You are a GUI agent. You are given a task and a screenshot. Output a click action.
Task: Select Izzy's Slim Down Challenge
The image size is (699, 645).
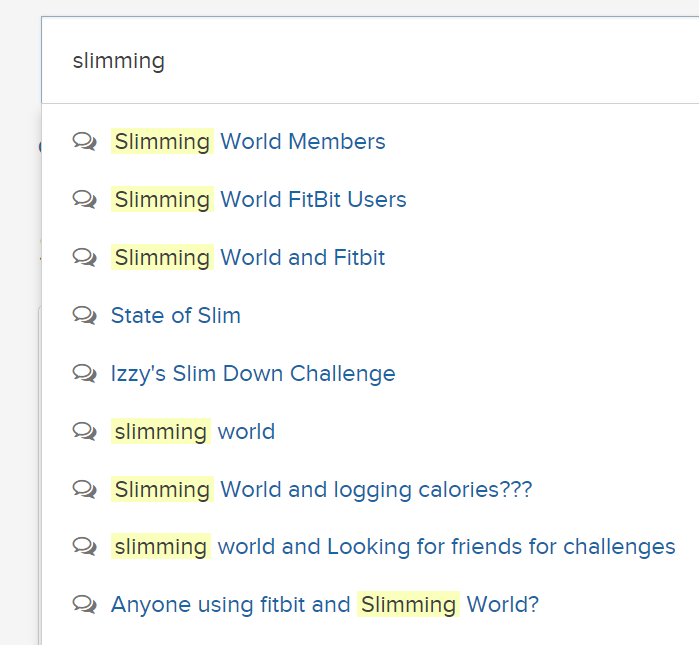[253, 374]
